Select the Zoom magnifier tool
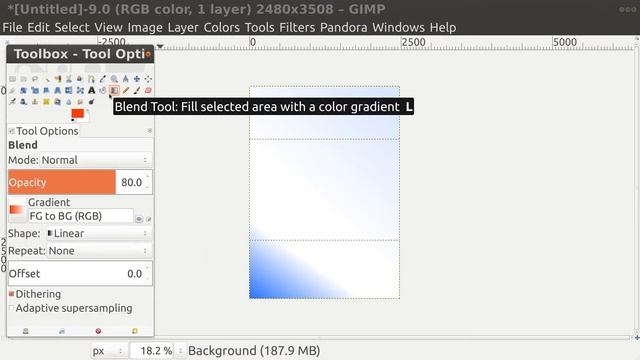The width and height of the screenshot is (640, 360). coord(114,79)
